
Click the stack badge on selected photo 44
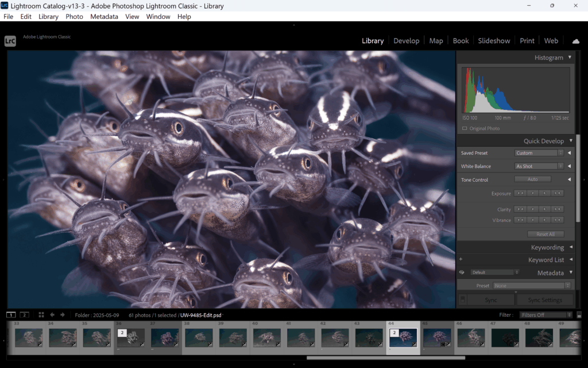pos(394,333)
